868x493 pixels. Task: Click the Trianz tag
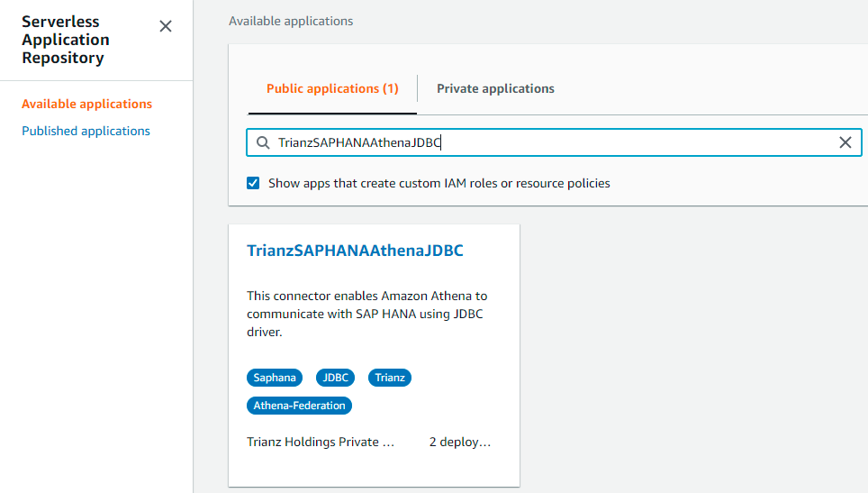pyautogui.click(x=390, y=378)
